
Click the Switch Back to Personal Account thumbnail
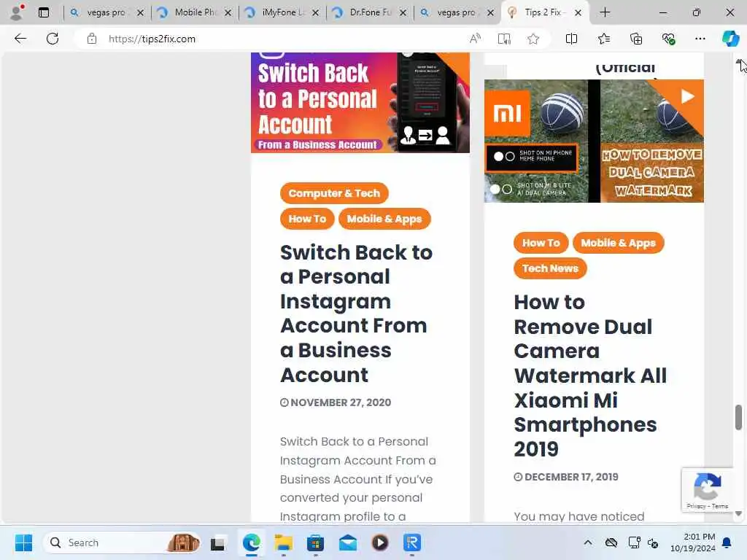tap(360, 102)
